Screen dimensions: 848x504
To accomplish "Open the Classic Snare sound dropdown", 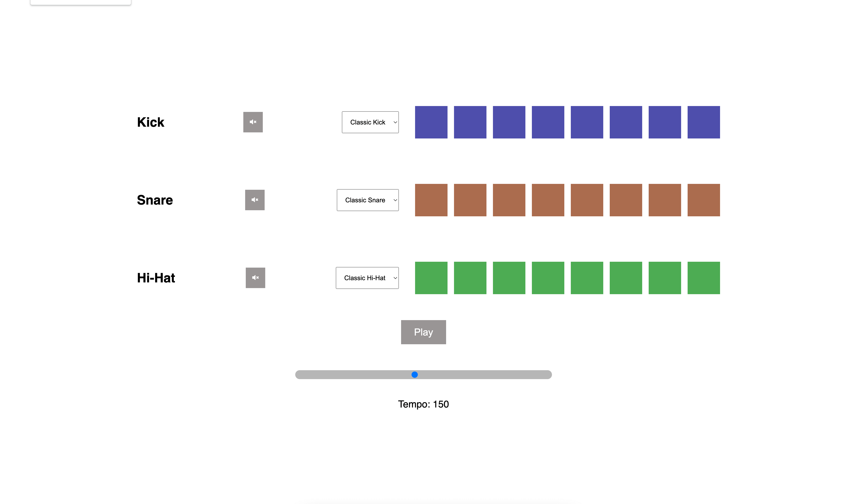I will 367,200.
